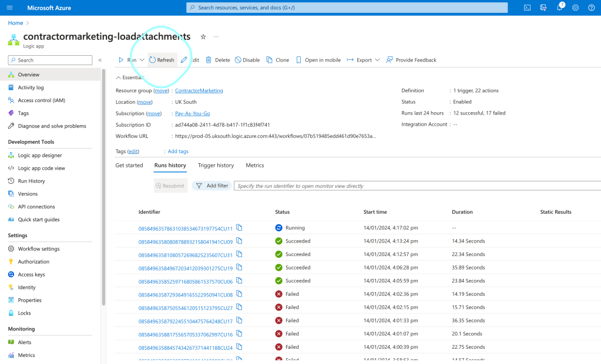601x364 pixels.
Task: Collapse the left navigation pane
Action: [100, 60]
